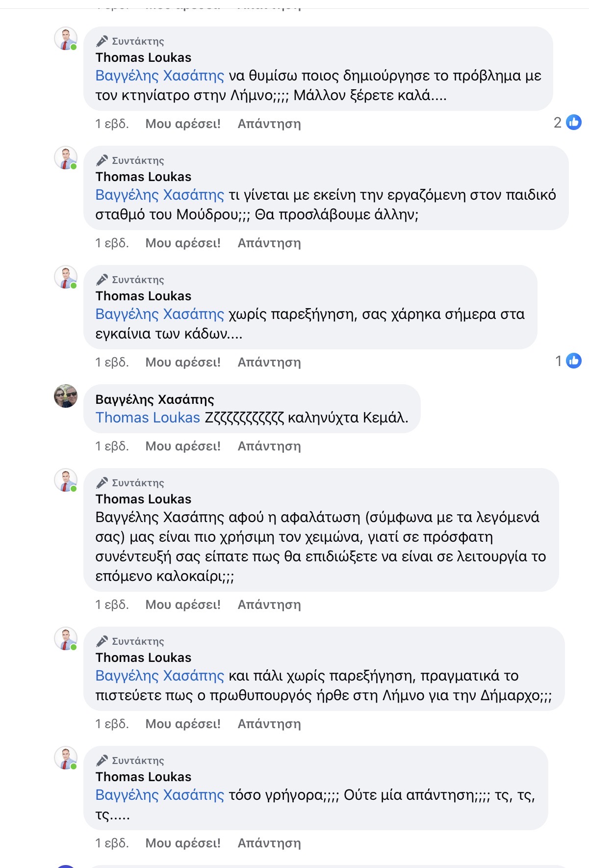Viewport: 589px width, 868px height.
Task: Click Thomas Loukas' avatar beside the πρωθυπουργός comment
Action: click(66, 639)
